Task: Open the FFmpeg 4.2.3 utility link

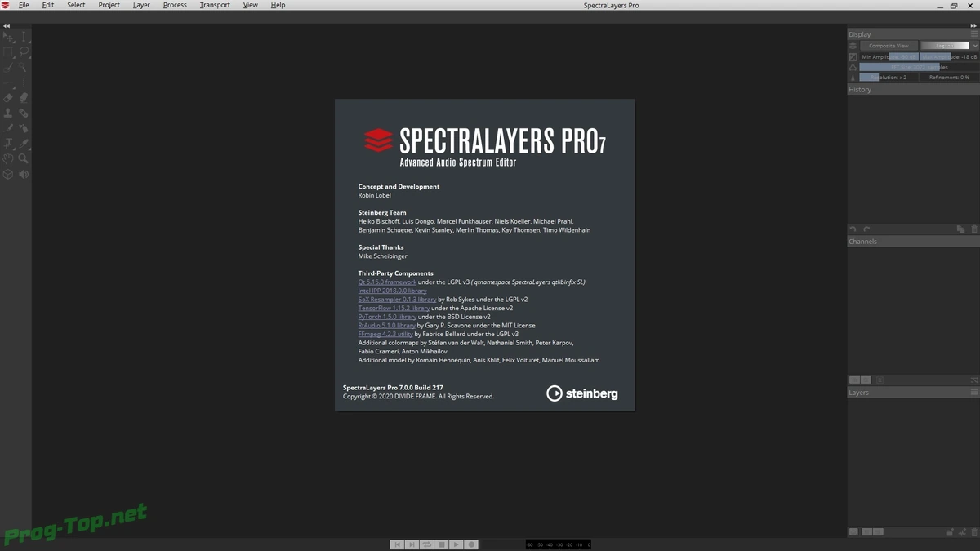Action: coord(385,335)
